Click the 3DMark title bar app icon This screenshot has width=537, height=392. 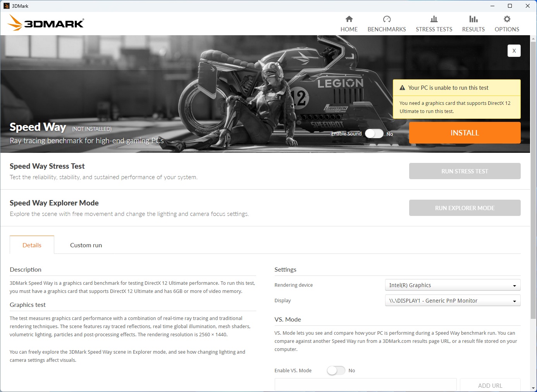coord(6,6)
